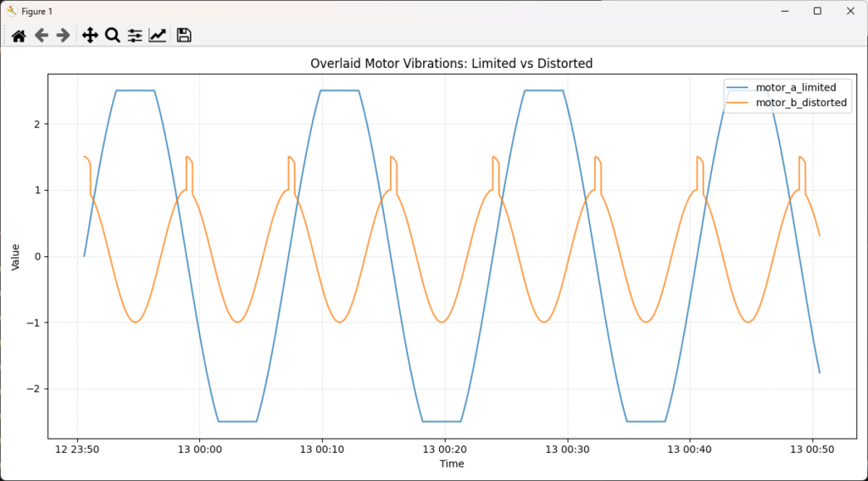The width and height of the screenshot is (868, 481).
Task: Activate the pan axes tool
Action: point(90,35)
